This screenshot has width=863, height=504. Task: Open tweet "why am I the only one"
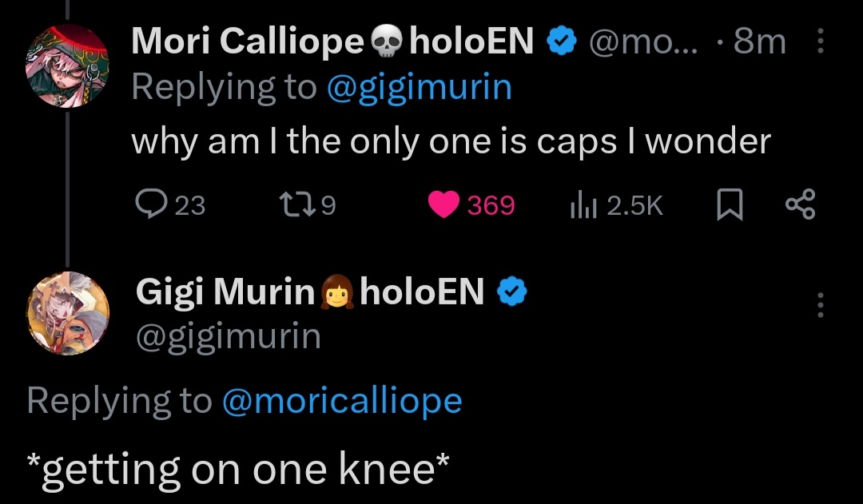[x=451, y=141]
